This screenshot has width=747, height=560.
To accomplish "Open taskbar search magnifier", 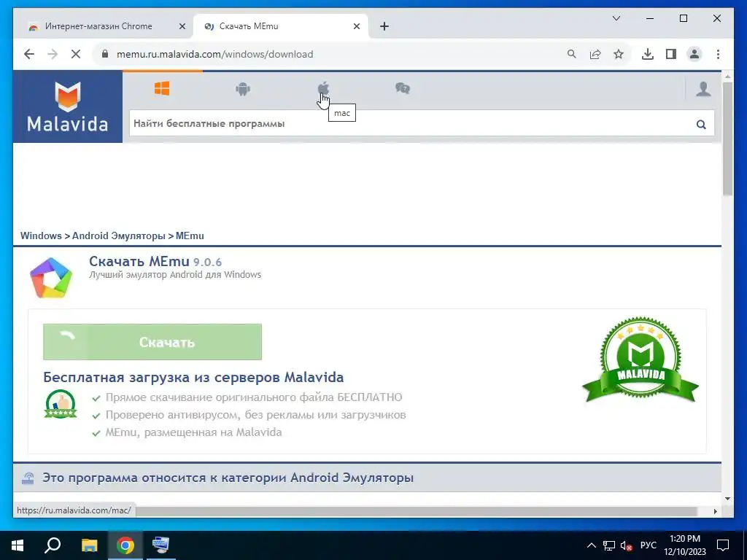I will (53, 545).
